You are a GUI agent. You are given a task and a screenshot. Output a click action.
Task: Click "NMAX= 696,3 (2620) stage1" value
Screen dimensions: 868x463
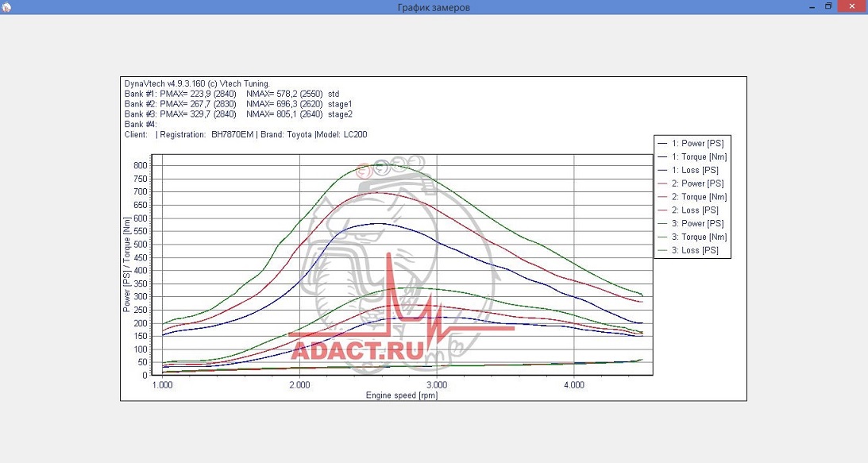[x=299, y=103]
